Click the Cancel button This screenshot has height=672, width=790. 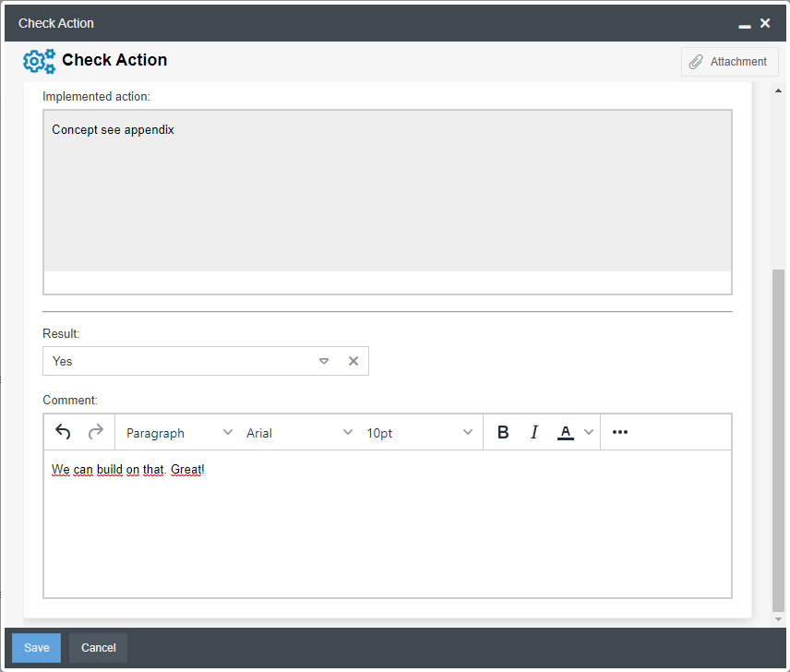coord(99,648)
